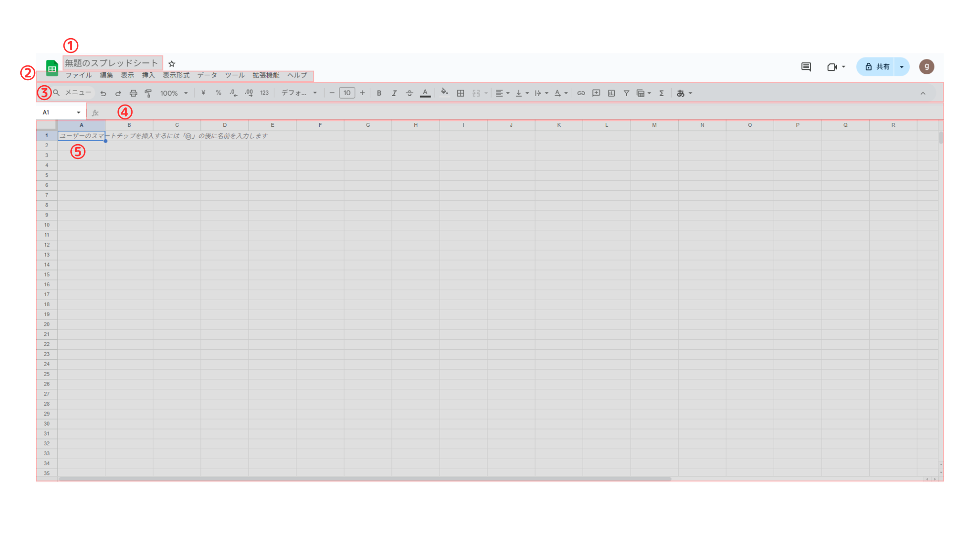
Task: Insert a chart
Action: [611, 93]
